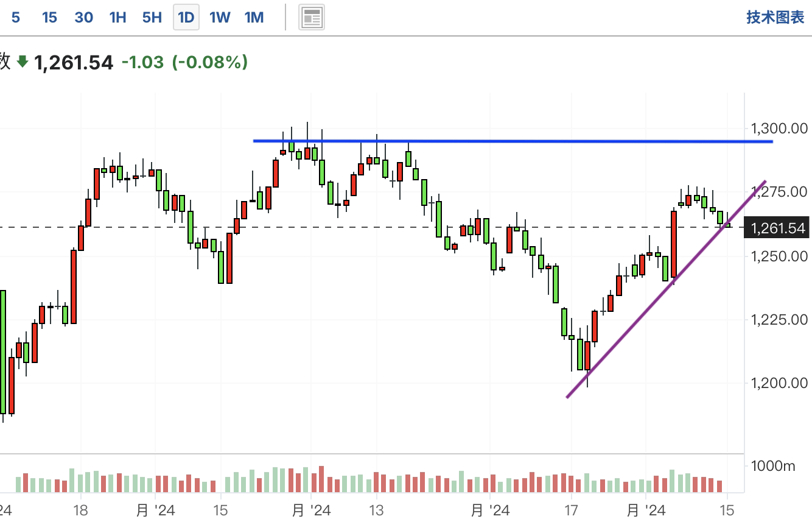This screenshot has width=812, height=519.
Task: Click the 13 date label on time axis
Action: pos(376,509)
